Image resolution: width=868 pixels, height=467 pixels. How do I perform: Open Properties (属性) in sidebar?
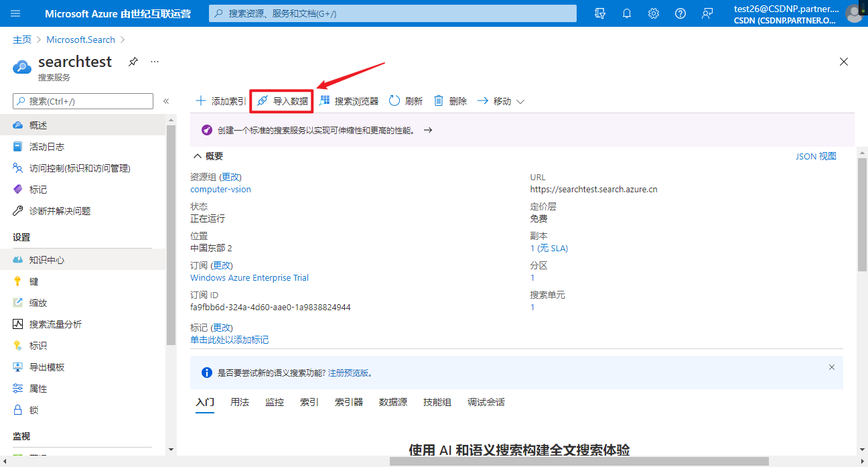(83, 389)
